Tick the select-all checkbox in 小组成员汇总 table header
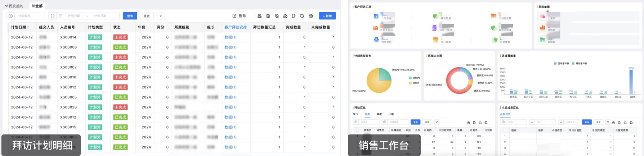This screenshot has width=644, height=156. click(505, 130)
